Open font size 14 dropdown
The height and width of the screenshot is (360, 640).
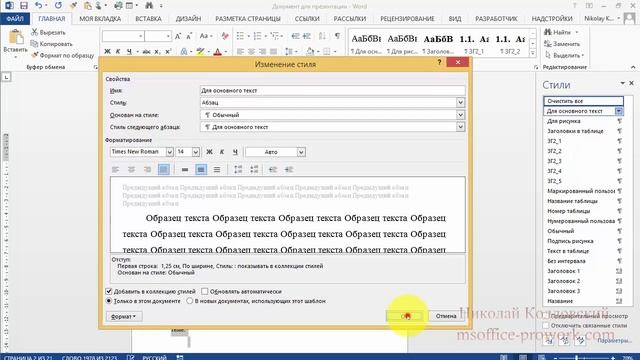[x=196, y=152]
